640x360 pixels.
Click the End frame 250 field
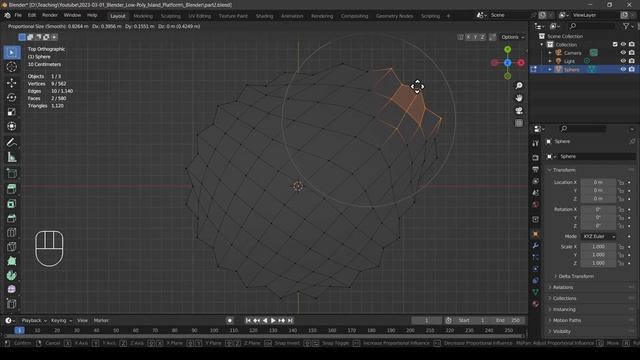tap(508, 320)
